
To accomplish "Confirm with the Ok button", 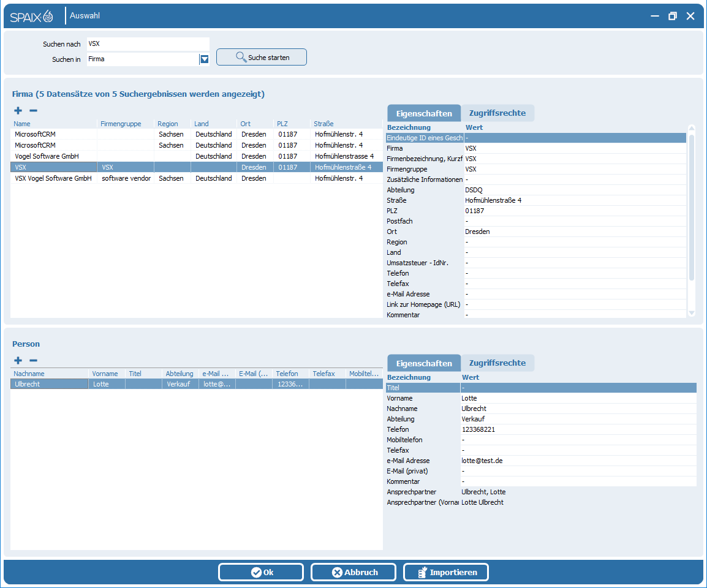I will (x=261, y=572).
